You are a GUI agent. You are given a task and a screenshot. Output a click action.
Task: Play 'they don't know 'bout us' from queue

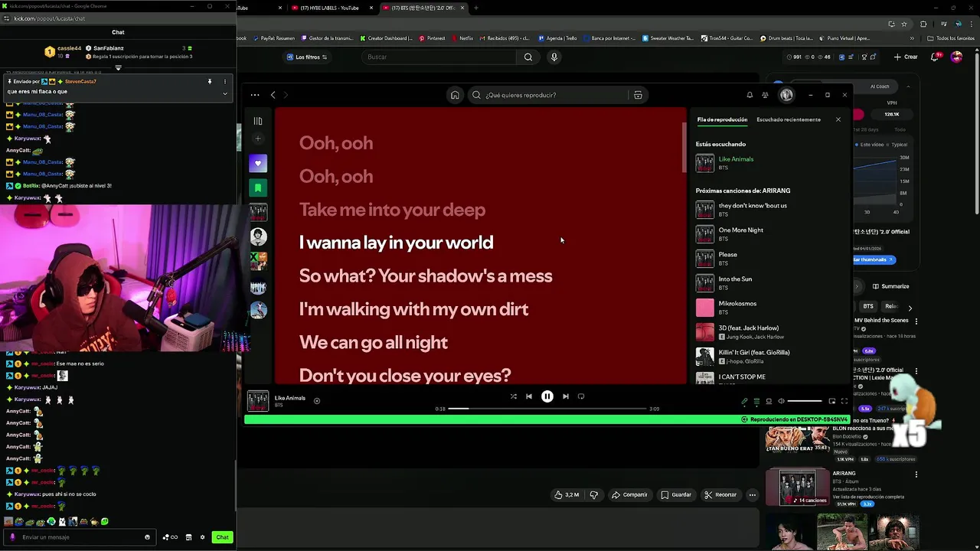769,210
